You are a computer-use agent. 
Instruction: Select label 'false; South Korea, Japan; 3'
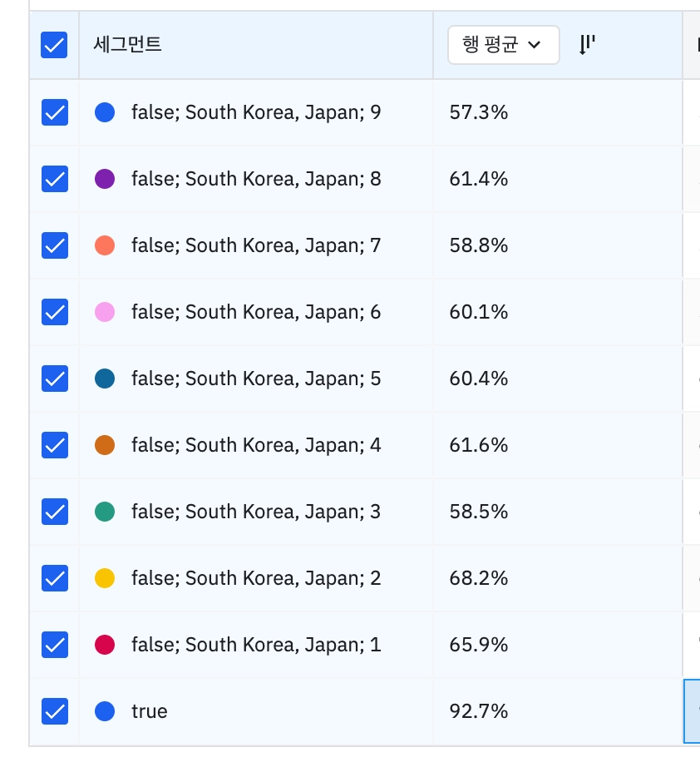[256, 512]
